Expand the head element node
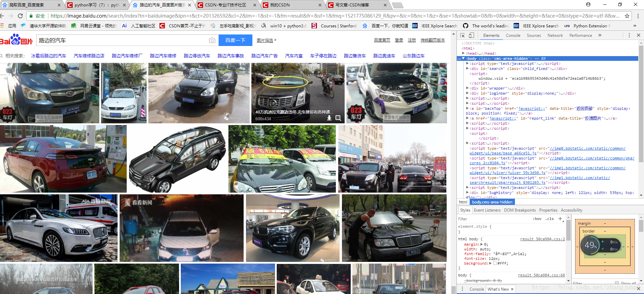The width and height of the screenshot is (644, 294). 463,53
